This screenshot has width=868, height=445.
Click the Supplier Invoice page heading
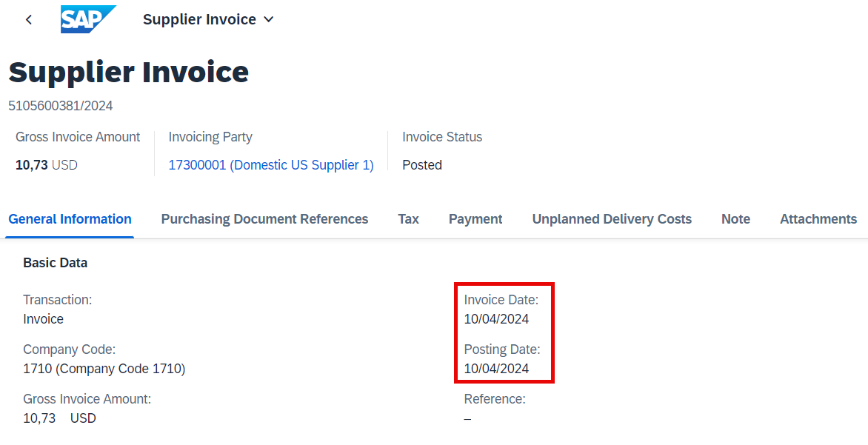(128, 72)
